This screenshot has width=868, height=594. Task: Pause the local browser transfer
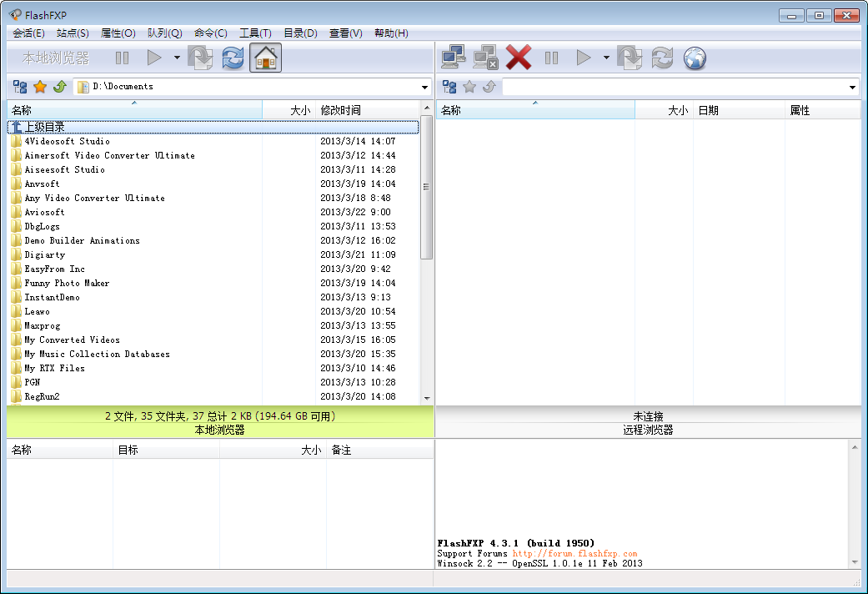click(x=122, y=58)
